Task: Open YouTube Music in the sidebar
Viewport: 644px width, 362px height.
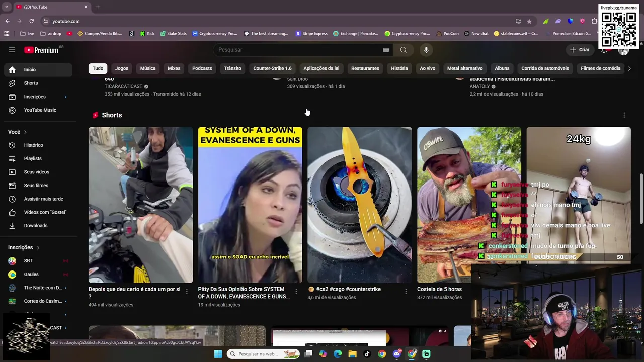Action: (x=38, y=110)
